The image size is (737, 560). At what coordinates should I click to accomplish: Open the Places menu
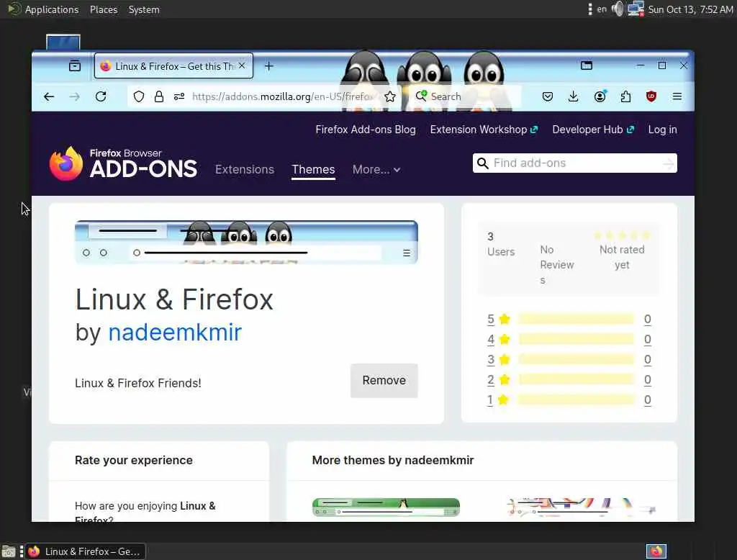pos(104,9)
